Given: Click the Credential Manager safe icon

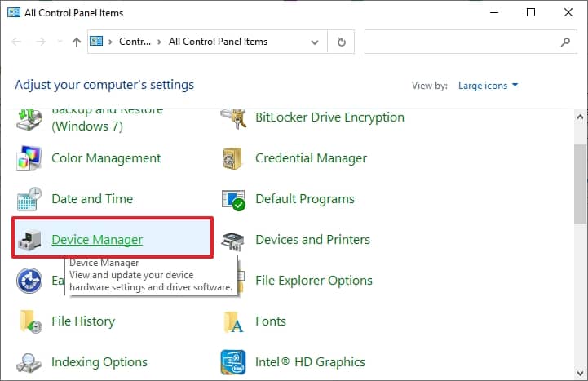Looking at the screenshot, I should pos(234,158).
